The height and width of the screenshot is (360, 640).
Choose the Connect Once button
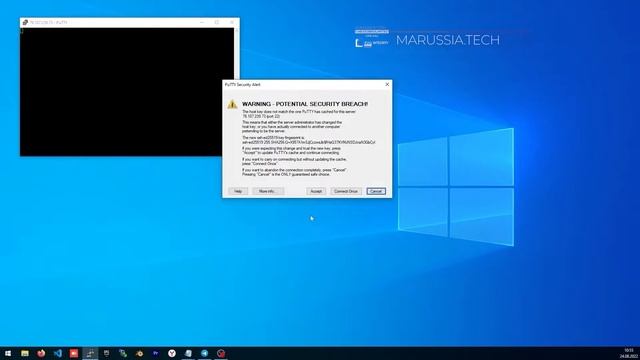[x=346, y=191]
